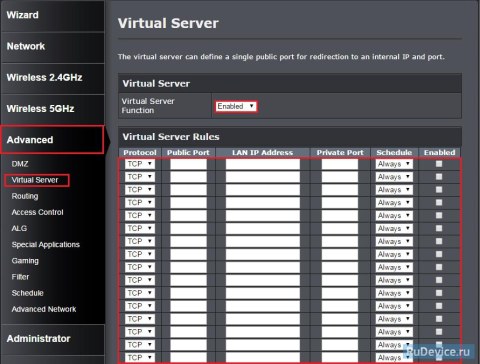Open Special Applications page
The image size is (480, 364).
point(46,245)
